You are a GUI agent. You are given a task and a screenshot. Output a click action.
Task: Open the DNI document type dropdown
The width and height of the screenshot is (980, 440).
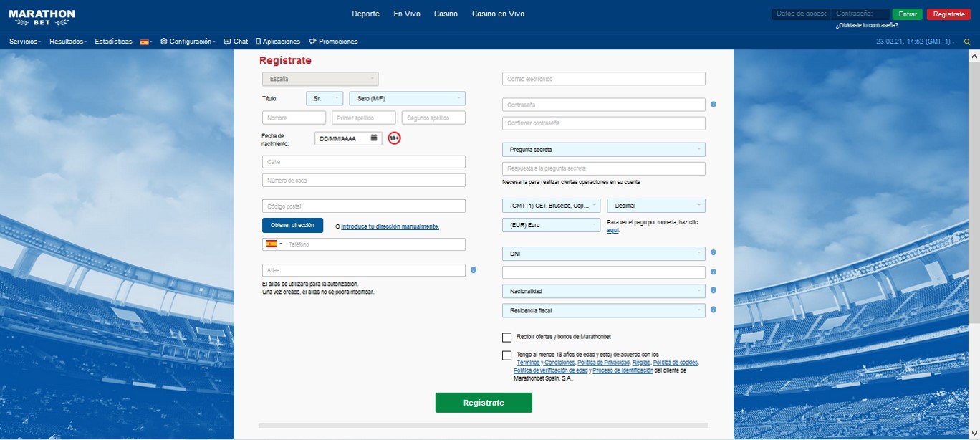coord(603,254)
